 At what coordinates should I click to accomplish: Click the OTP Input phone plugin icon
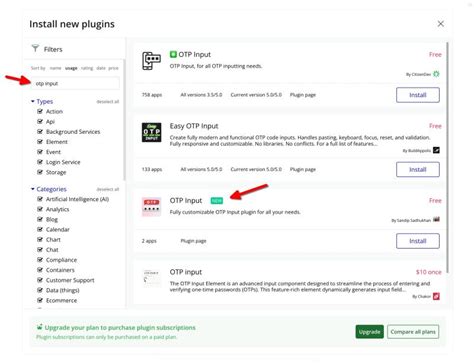151,61
